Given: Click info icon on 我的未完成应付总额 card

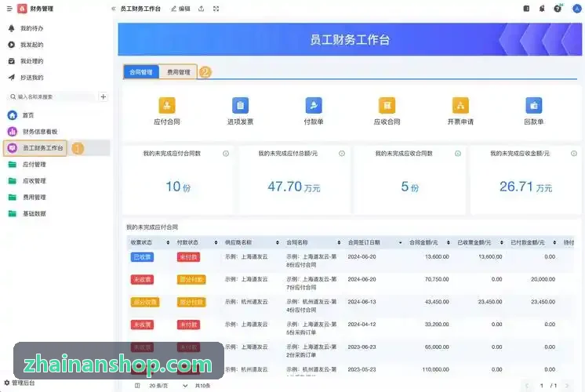Looking at the screenshot, I should pos(342,154).
